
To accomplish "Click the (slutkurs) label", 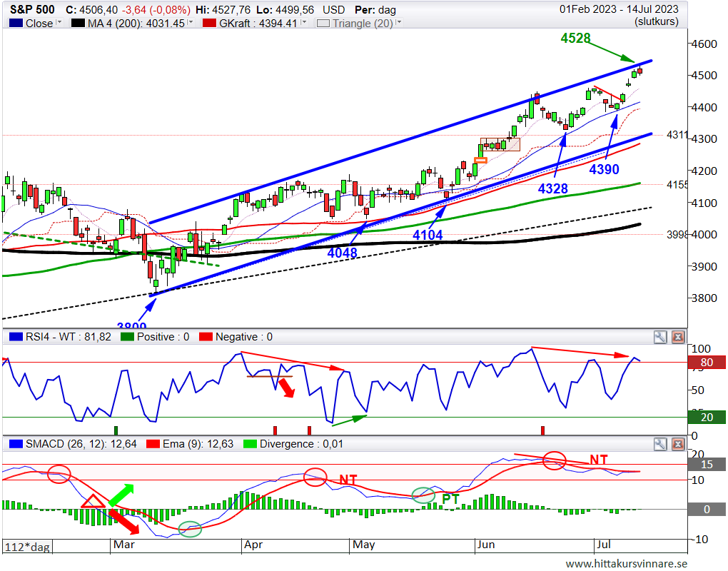I will [657, 22].
